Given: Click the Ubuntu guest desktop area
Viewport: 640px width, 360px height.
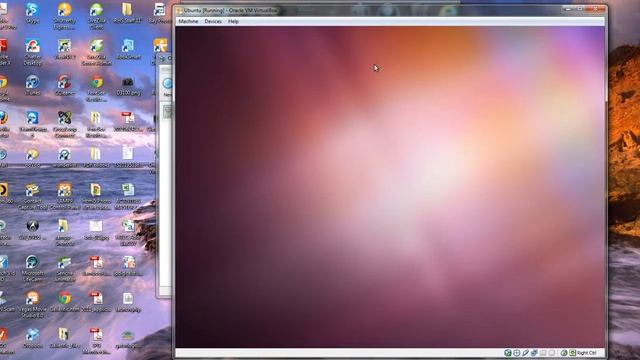Looking at the screenshot, I should (x=390, y=187).
